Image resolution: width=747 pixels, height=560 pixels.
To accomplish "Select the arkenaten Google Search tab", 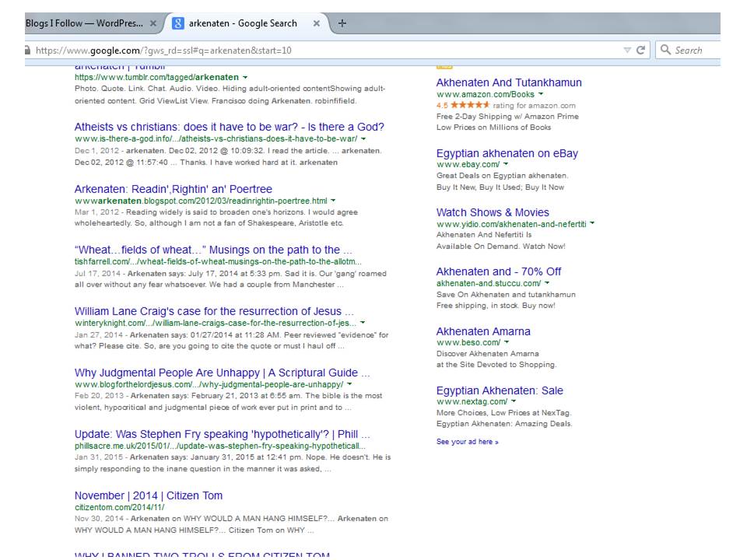I will coord(243,23).
